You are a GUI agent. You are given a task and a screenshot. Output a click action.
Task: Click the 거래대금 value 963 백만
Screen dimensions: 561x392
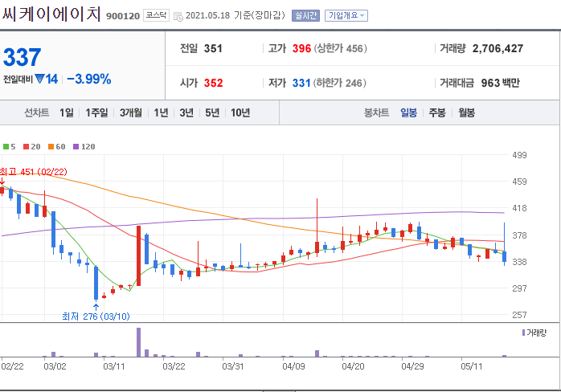tap(500, 83)
